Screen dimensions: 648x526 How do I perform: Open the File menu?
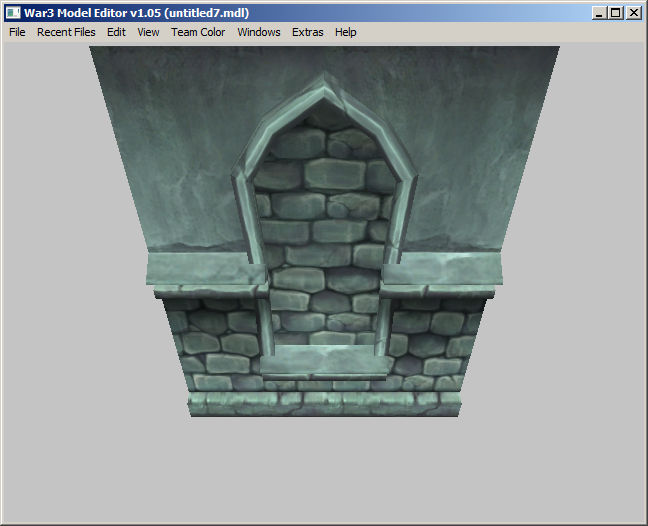pyautogui.click(x=17, y=32)
